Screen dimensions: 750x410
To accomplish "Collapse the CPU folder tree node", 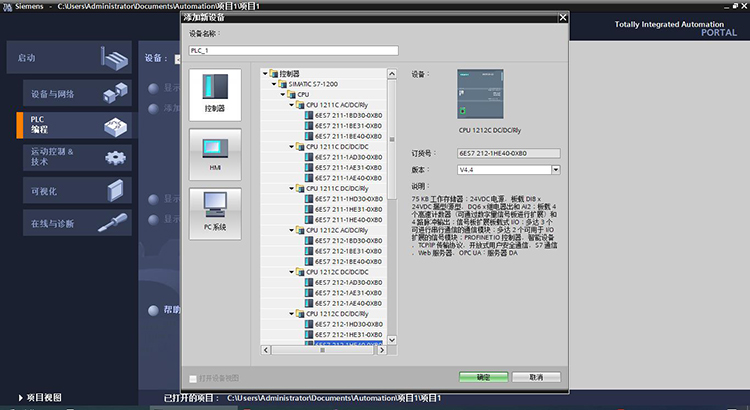I will click(x=283, y=95).
